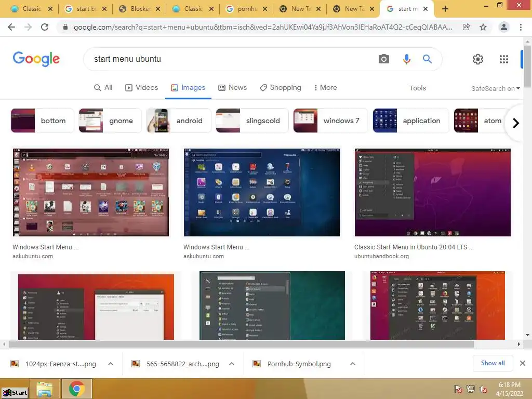532x399 pixels.
Task: Switch to the News results tab
Action: [232, 87]
